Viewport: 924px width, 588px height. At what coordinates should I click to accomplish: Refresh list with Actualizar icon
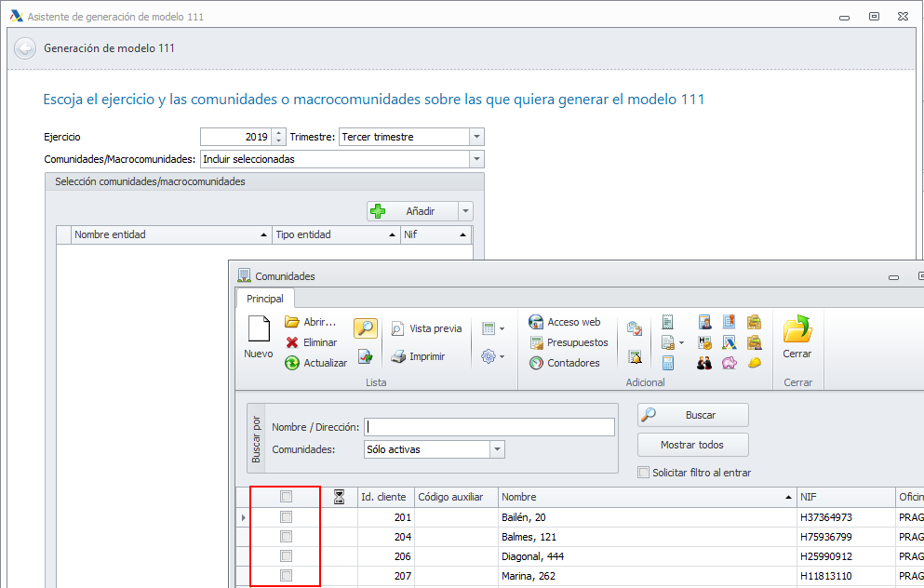[x=292, y=363]
